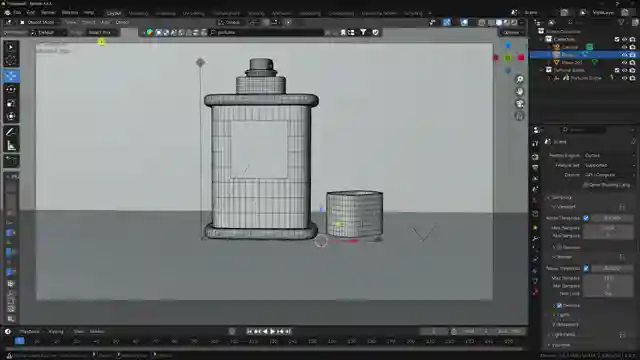
Task: Click the render Time Limit value field
Action: tap(608, 294)
